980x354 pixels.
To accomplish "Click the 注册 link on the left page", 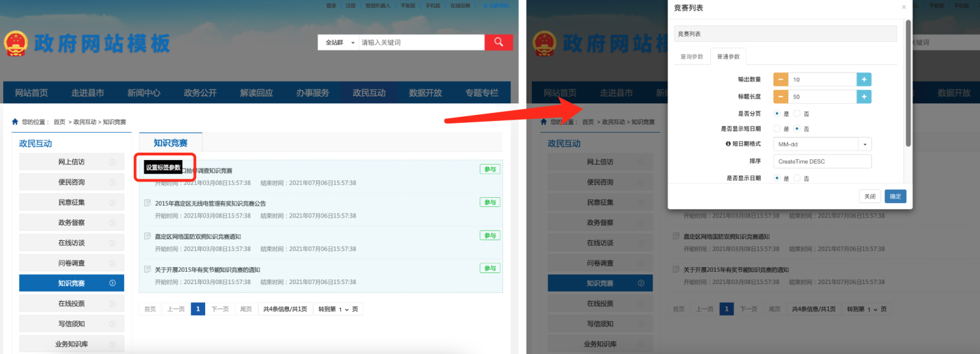I will [x=351, y=5].
